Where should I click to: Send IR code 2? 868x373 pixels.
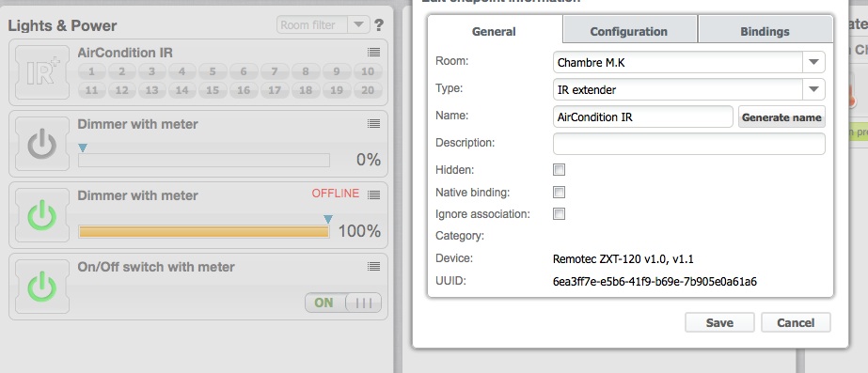[x=122, y=71]
